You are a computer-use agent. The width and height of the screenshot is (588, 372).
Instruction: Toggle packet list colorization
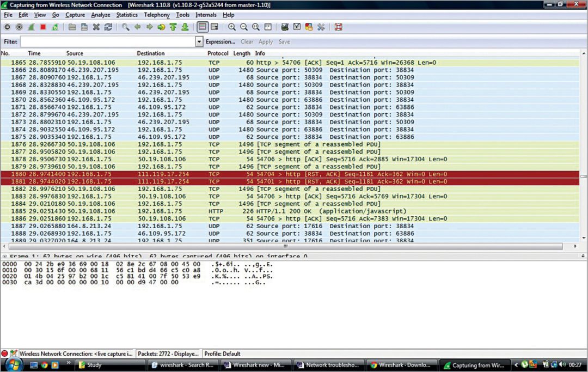(x=203, y=27)
